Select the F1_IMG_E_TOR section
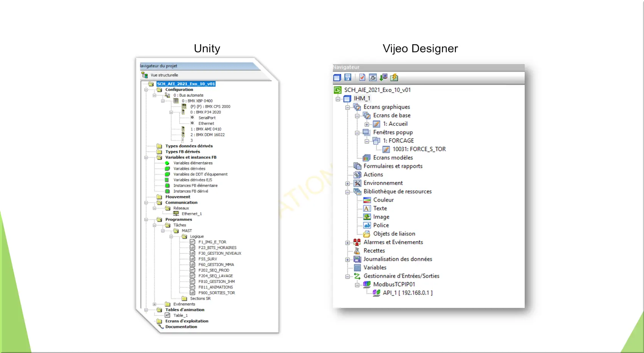 click(212, 242)
